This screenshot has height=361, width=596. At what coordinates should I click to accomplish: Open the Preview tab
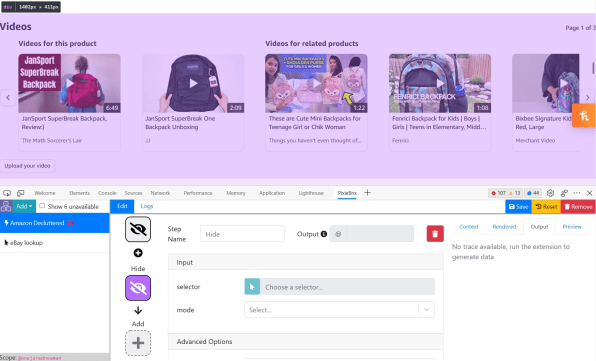[572, 226]
